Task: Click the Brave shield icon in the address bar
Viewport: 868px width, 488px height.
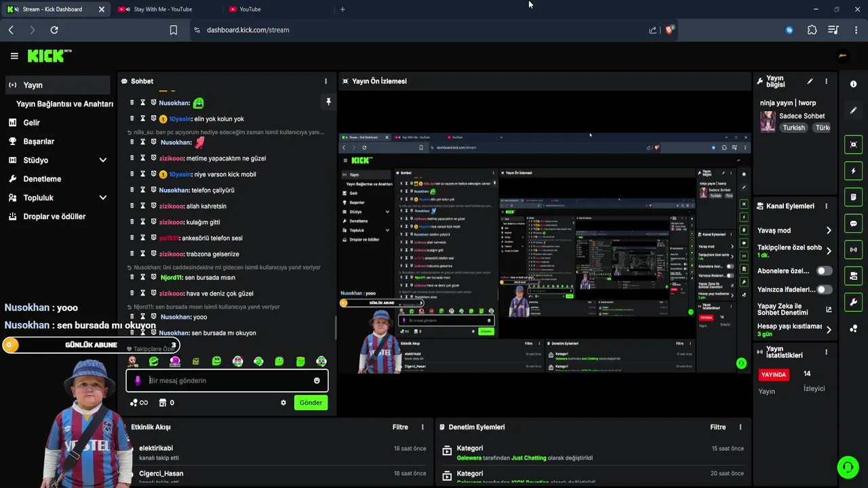Action: click(x=669, y=30)
